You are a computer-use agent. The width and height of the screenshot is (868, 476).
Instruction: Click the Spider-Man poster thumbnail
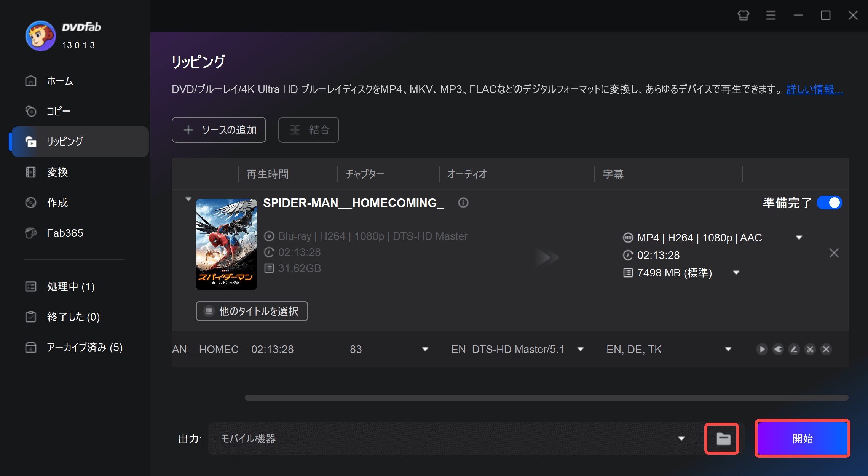click(x=227, y=244)
